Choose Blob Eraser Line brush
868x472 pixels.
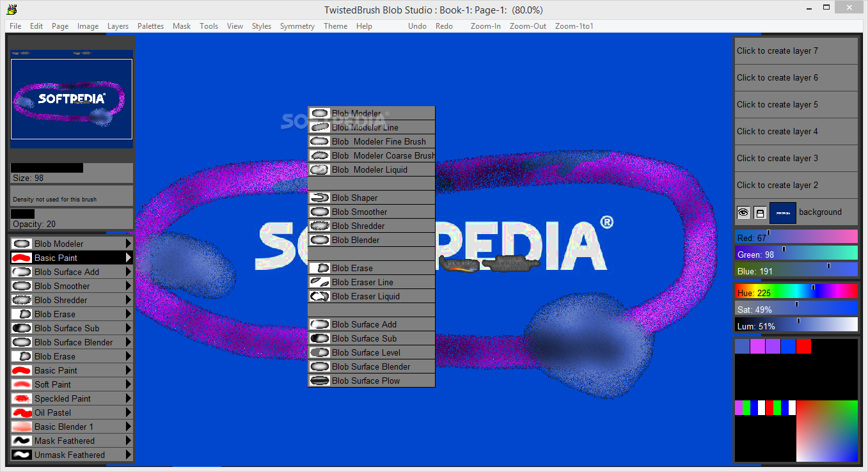[372, 282]
